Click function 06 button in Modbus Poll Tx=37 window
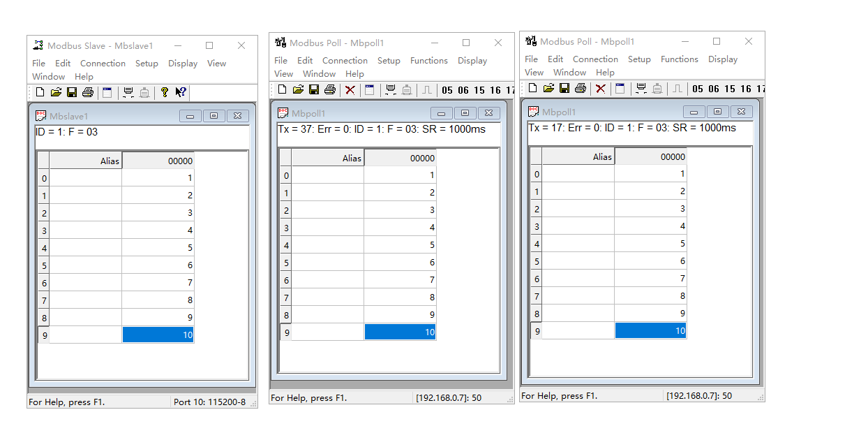This screenshot has width=868, height=440. pyautogui.click(x=463, y=90)
